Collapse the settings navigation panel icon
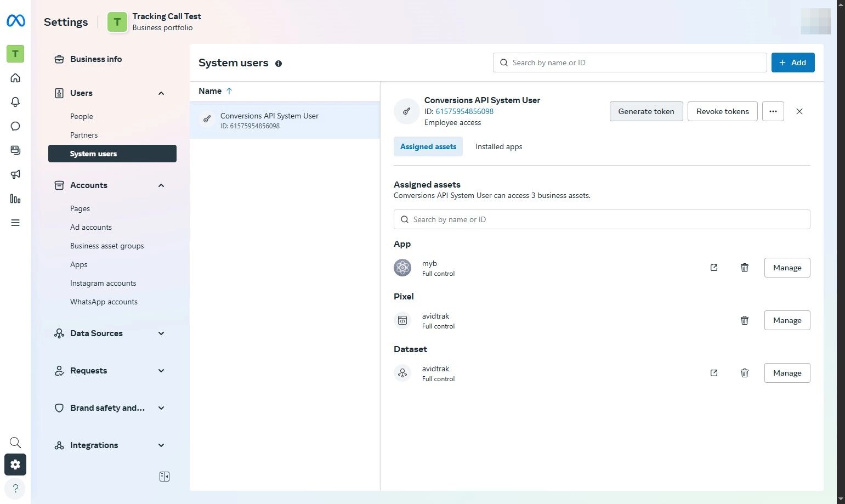 (x=165, y=477)
